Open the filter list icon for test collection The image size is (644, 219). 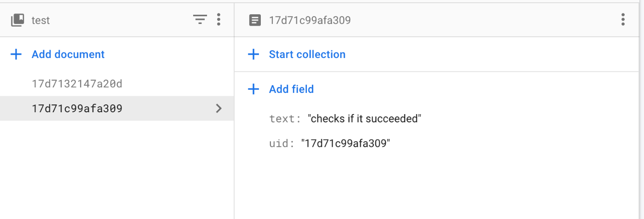tap(200, 20)
